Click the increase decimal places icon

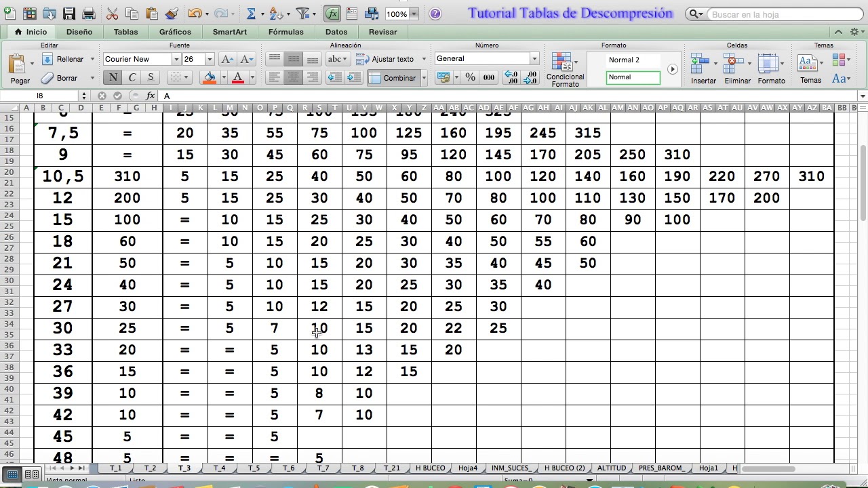tap(511, 78)
